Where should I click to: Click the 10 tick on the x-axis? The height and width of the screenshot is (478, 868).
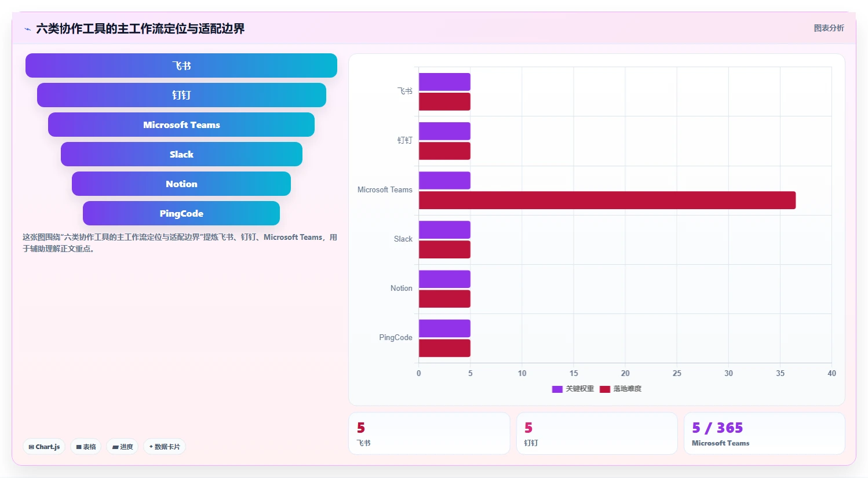coord(522,373)
